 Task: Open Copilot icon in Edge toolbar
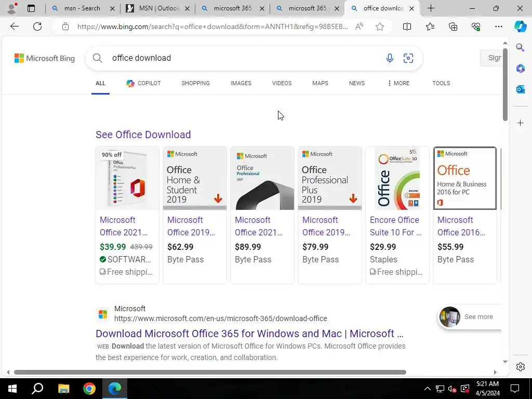point(520,26)
